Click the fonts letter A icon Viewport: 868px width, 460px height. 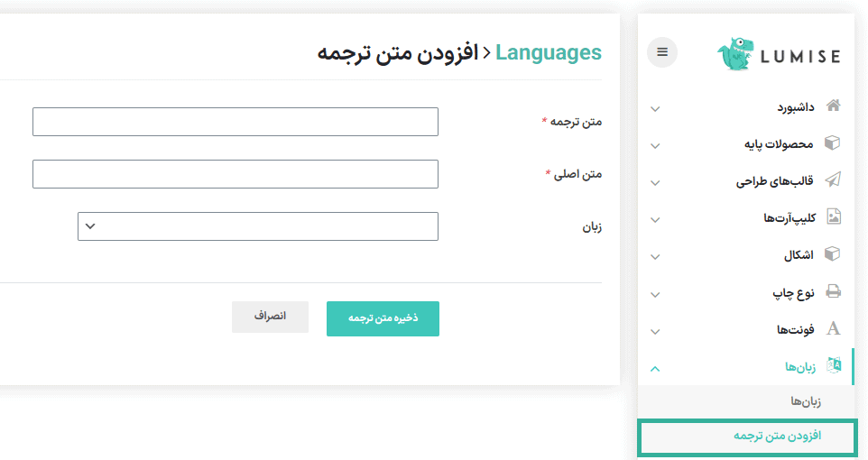[x=834, y=329]
